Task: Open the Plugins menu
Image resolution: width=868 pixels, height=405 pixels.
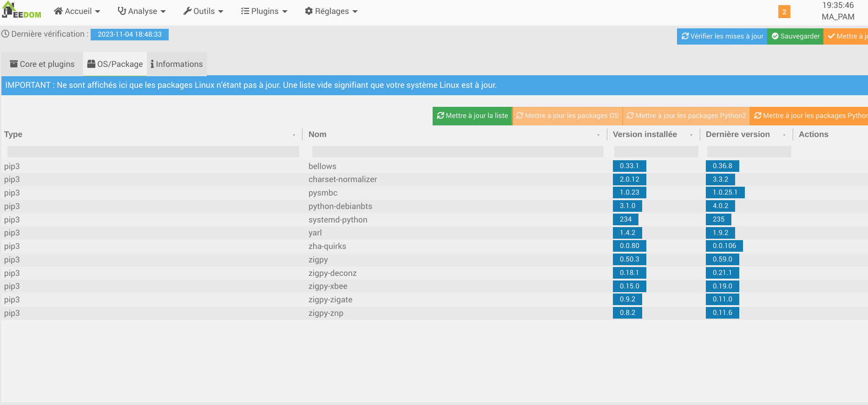Action: tap(264, 11)
